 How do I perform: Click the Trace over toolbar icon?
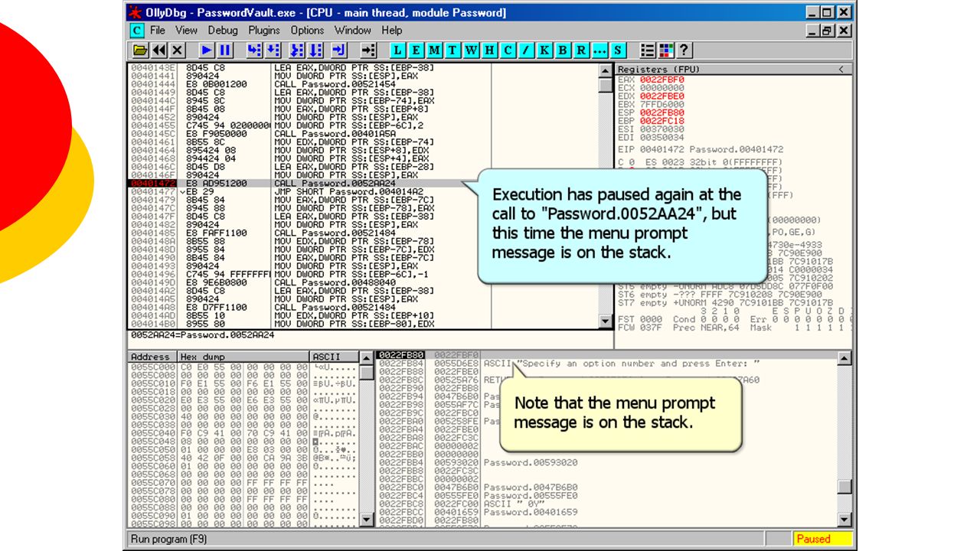(316, 51)
